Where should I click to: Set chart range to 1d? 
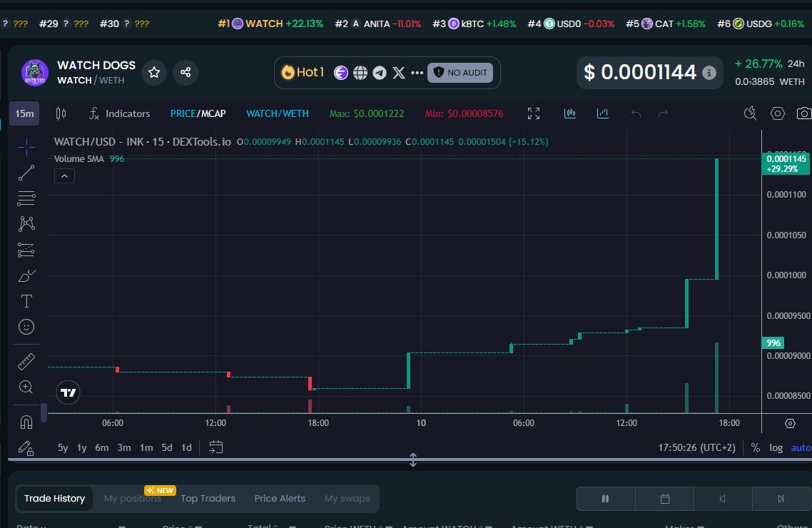[x=186, y=448]
